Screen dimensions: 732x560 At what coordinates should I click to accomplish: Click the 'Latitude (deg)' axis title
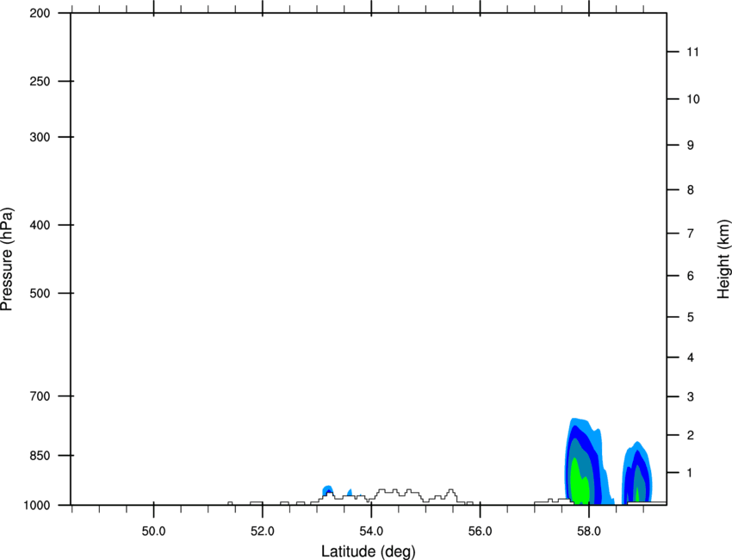[x=368, y=551]
